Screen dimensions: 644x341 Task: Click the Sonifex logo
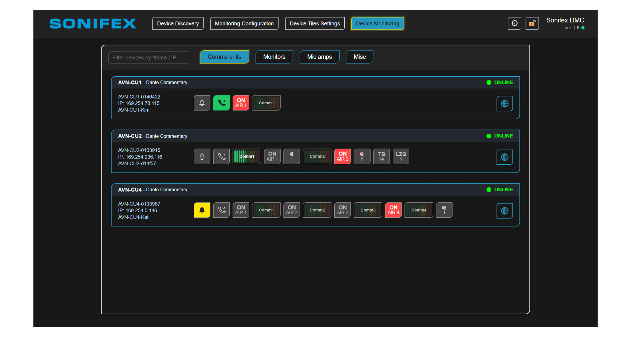[93, 23]
